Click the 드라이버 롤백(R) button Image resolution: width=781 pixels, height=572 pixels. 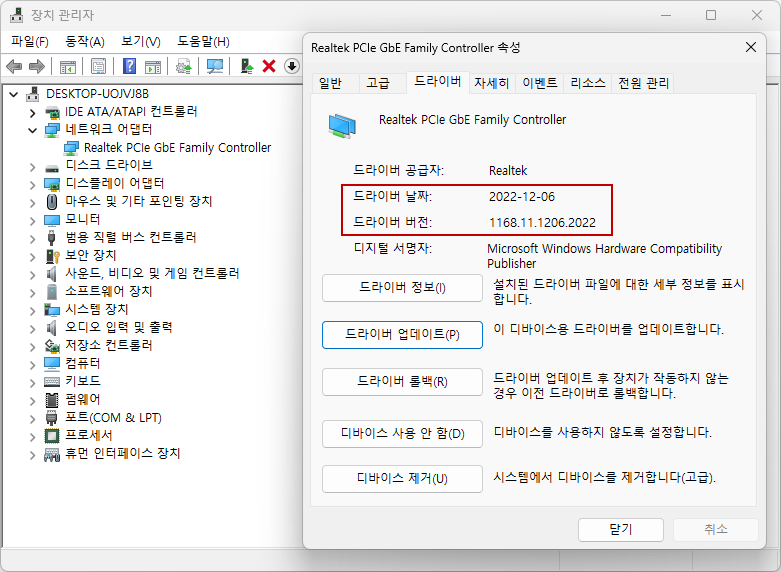click(x=402, y=382)
